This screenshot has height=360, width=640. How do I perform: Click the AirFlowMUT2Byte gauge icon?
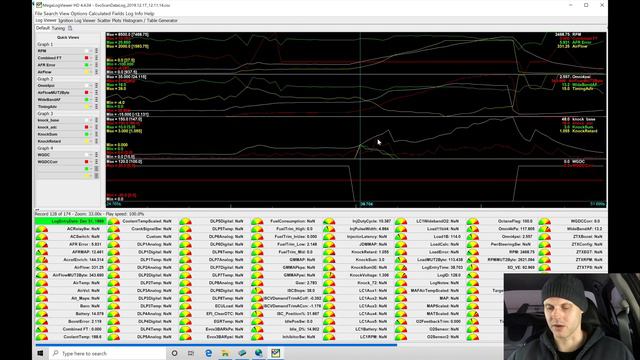tap(42, 276)
